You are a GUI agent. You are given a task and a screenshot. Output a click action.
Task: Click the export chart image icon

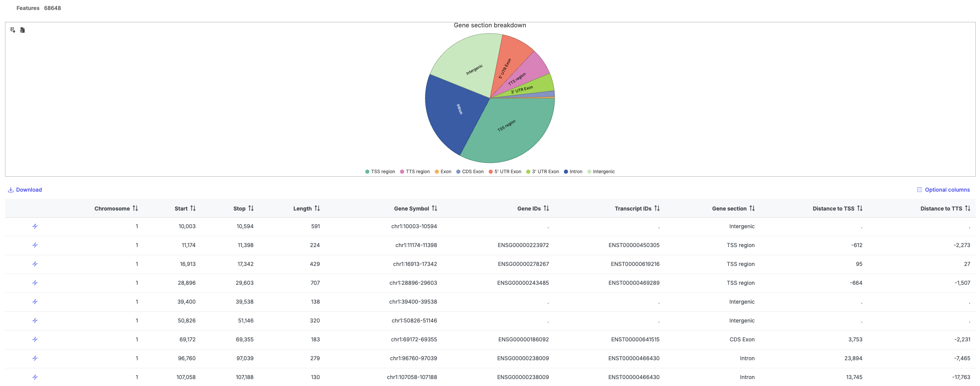click(x=13, y=30)
